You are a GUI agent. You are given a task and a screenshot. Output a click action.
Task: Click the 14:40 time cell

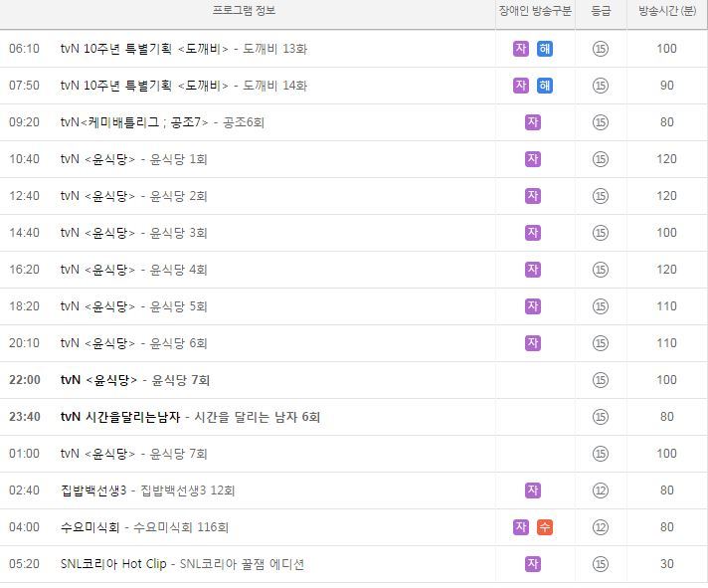pos(24,233)
